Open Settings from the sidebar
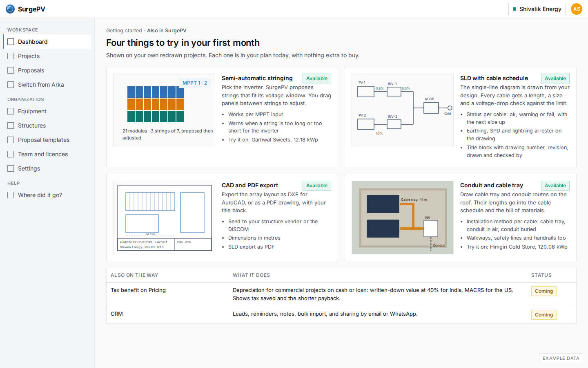Image resolution: width=588 pixels, height=368 pixels. [x=47, y=168]
